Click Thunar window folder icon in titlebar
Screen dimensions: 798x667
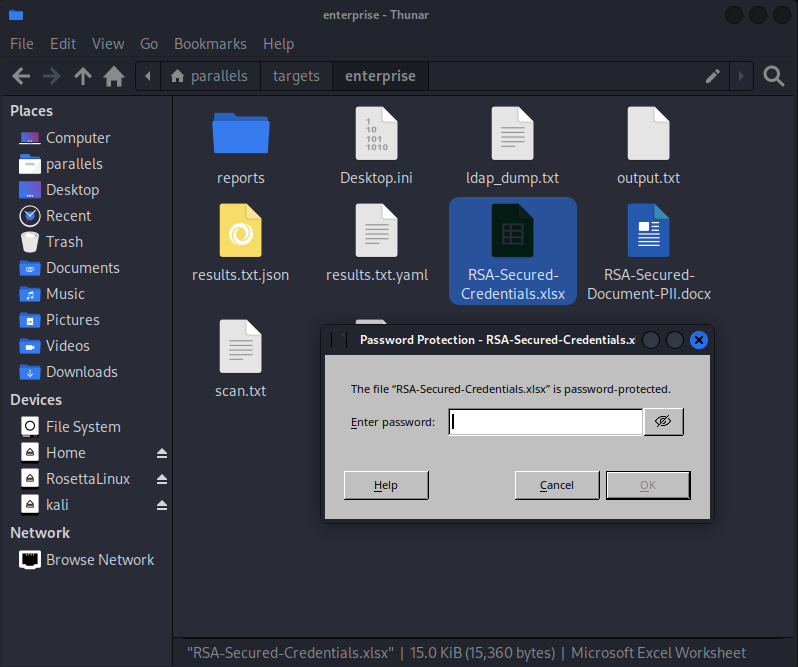tap(16, 15)
